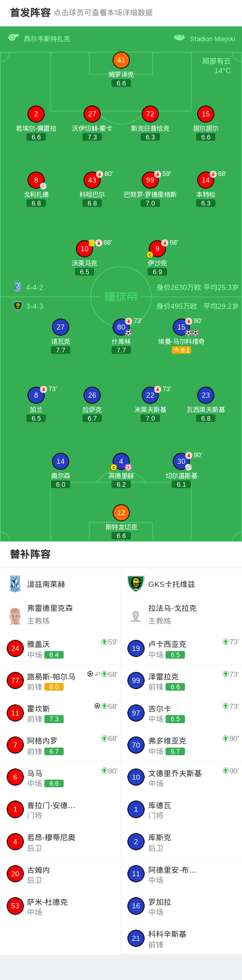Image resolution: width=242 pixels, height=980 pixels.
Task: Tap goalkeeper number 41 姆罗泽克
Action: [121, 60]
